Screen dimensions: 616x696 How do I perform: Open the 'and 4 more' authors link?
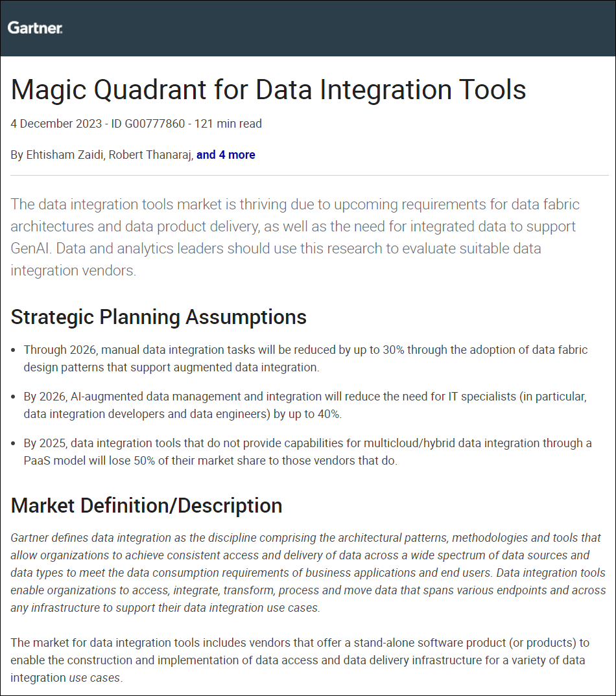click(226, 155)
